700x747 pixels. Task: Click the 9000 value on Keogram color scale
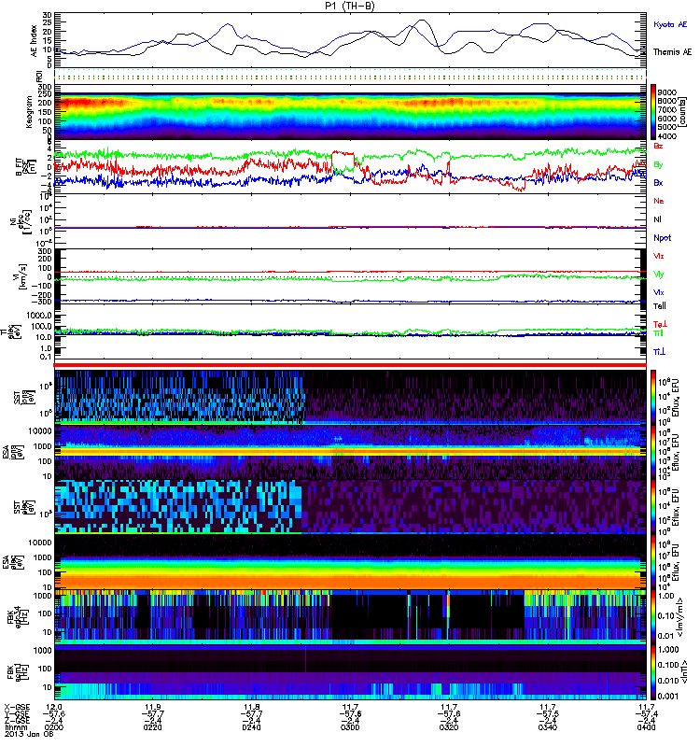tap(667, 92)
